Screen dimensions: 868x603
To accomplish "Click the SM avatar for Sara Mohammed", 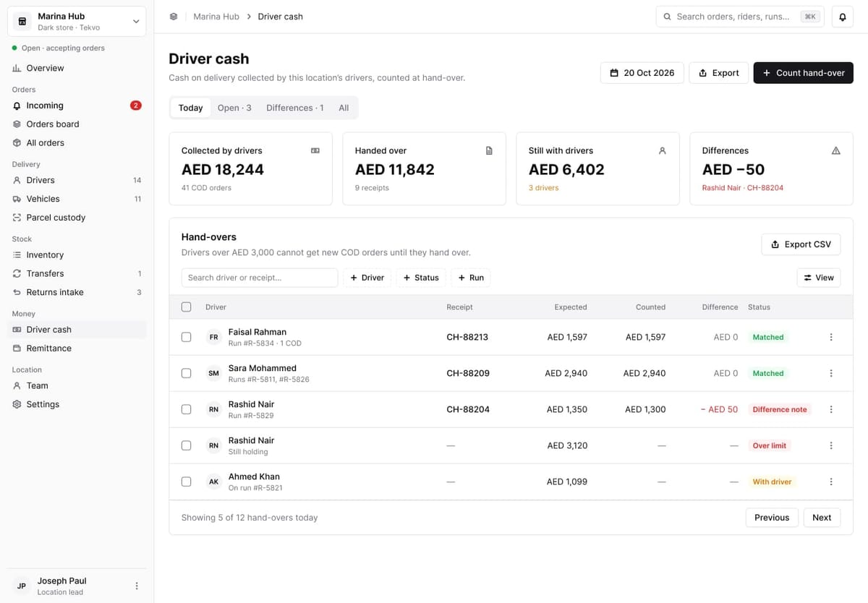I will click(213, 373).
